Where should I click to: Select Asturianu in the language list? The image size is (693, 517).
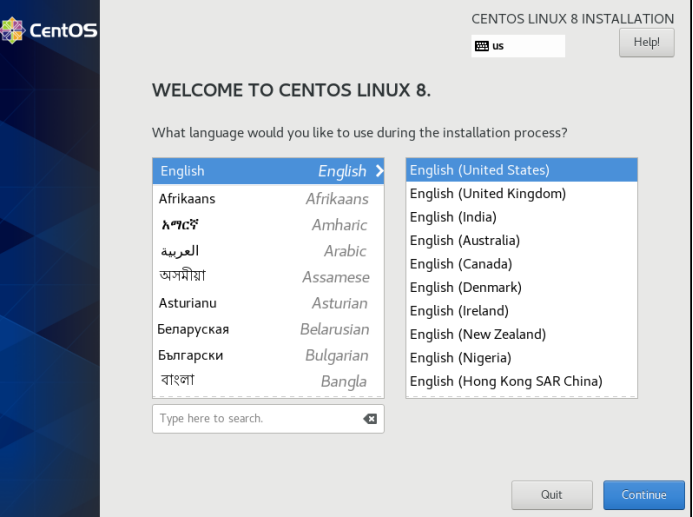click(268, 303)
